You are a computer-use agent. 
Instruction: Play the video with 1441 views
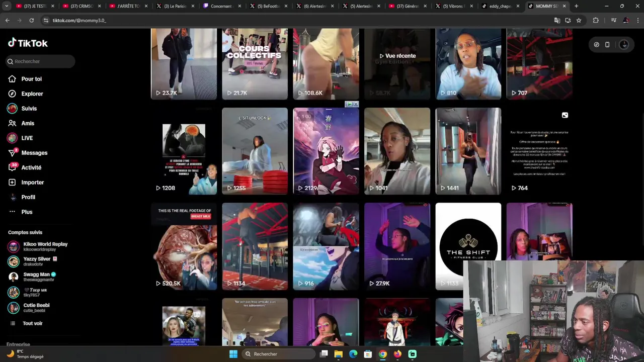(468, 151)
